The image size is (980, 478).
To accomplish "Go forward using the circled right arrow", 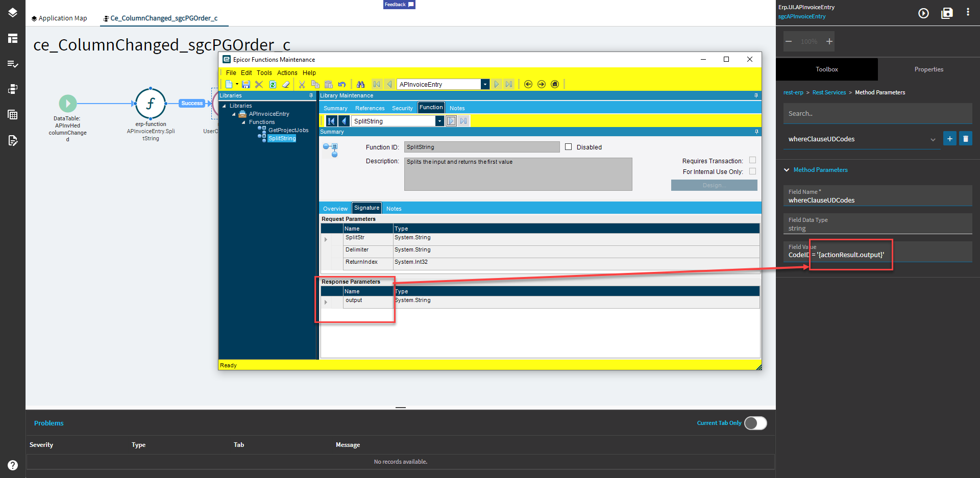I will [x=542, y=84].
